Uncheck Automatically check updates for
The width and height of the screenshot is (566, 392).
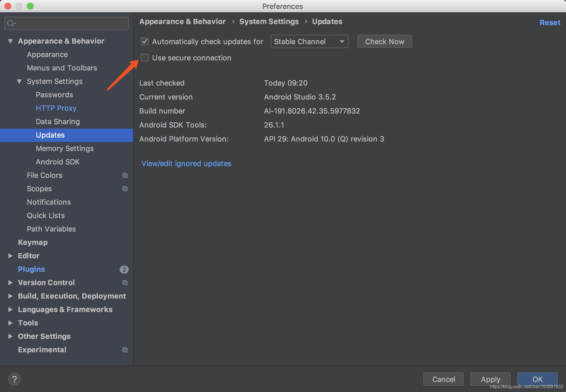[145, 42]
